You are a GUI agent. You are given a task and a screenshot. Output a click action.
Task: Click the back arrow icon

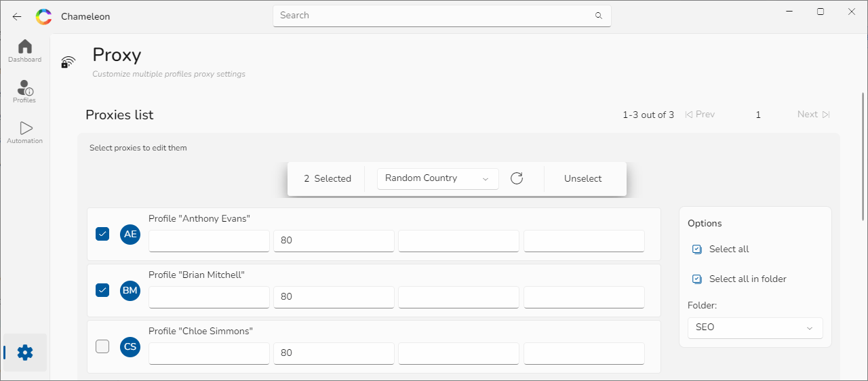click(x=17, y=16)
